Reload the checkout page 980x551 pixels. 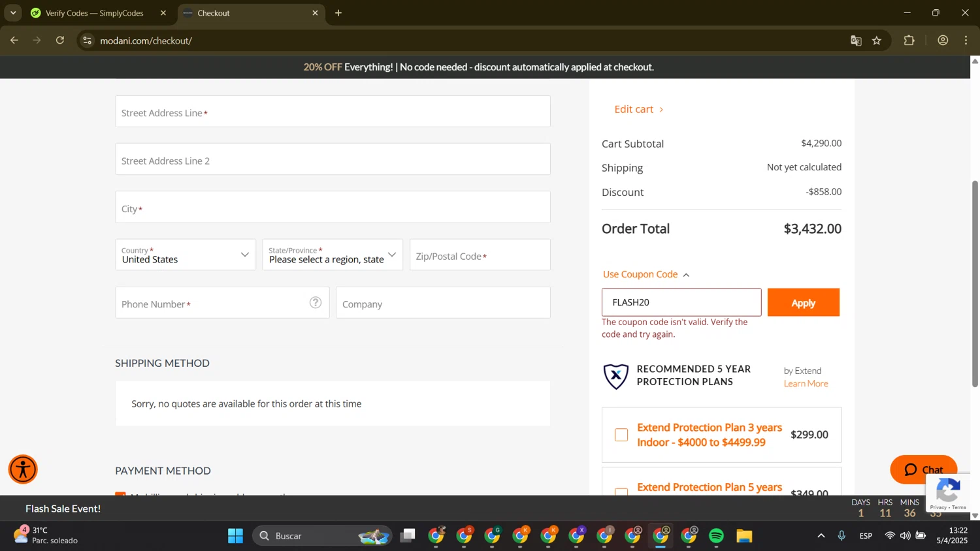(x=60, y=40)
